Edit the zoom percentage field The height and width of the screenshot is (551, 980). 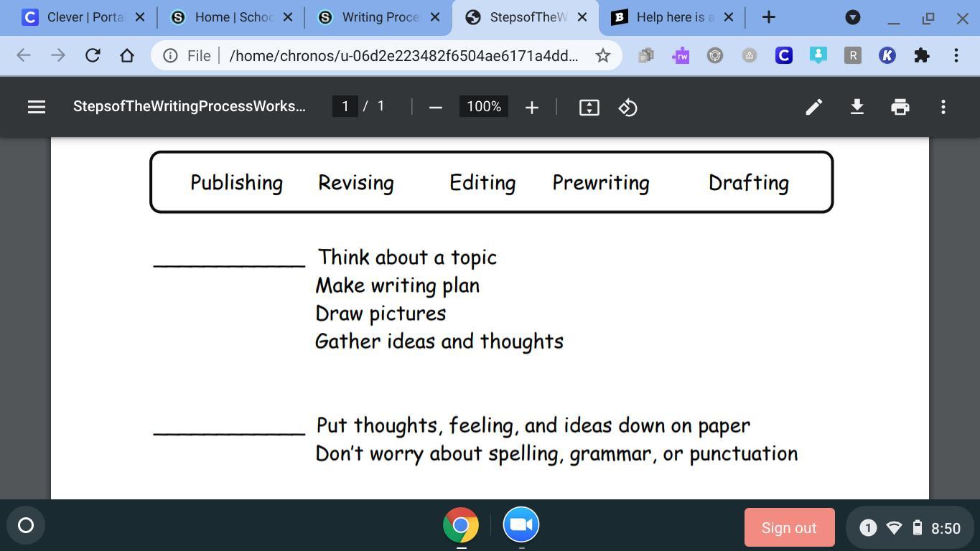483,106
